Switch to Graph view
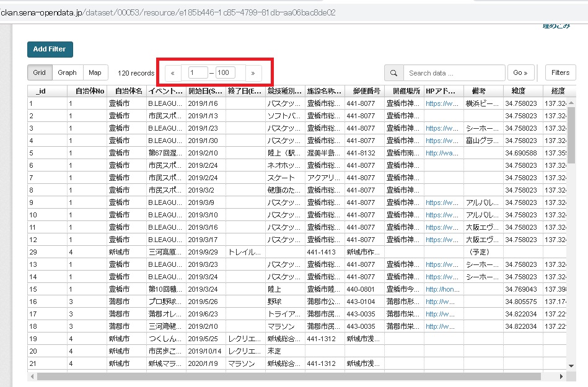The height and width of the screenshot is (387, 588). (x=67, y=72)
